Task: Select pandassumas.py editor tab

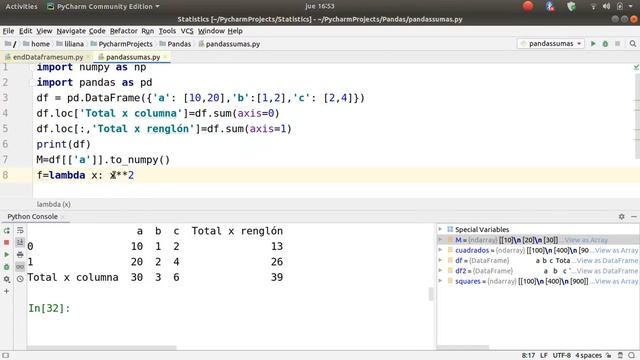Action: [133, 57]
